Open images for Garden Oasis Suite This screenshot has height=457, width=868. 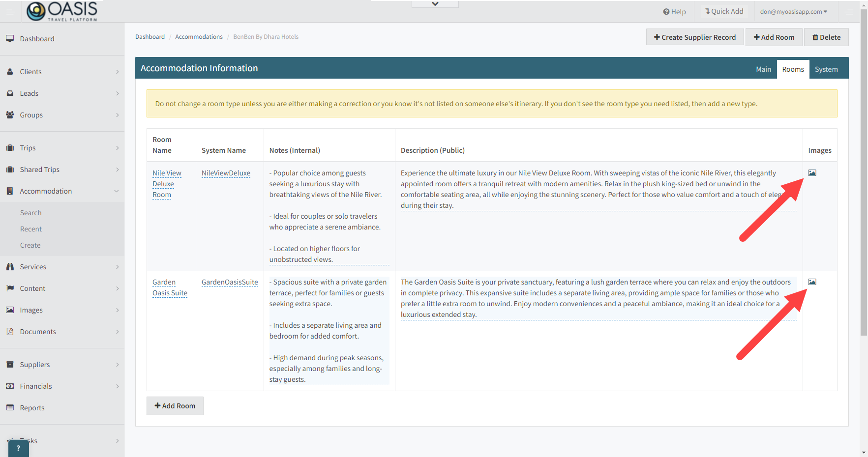[812, 282]
